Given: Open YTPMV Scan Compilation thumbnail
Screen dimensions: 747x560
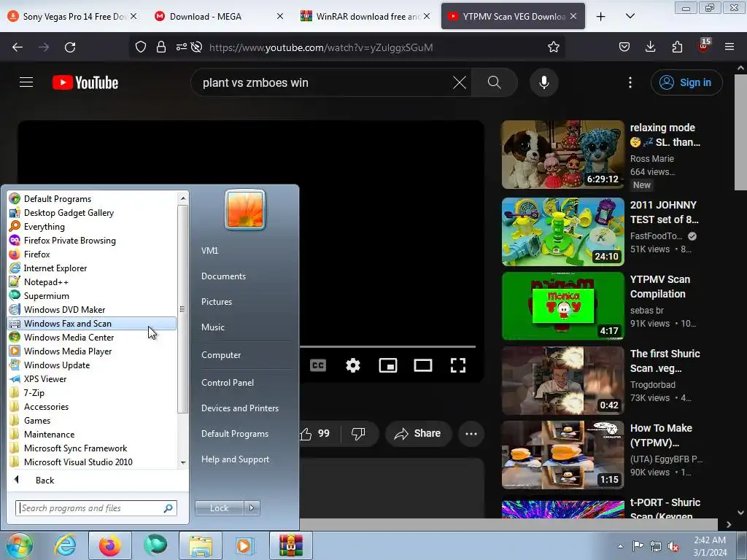Looking at the screenshot, I should pos(562,306).
